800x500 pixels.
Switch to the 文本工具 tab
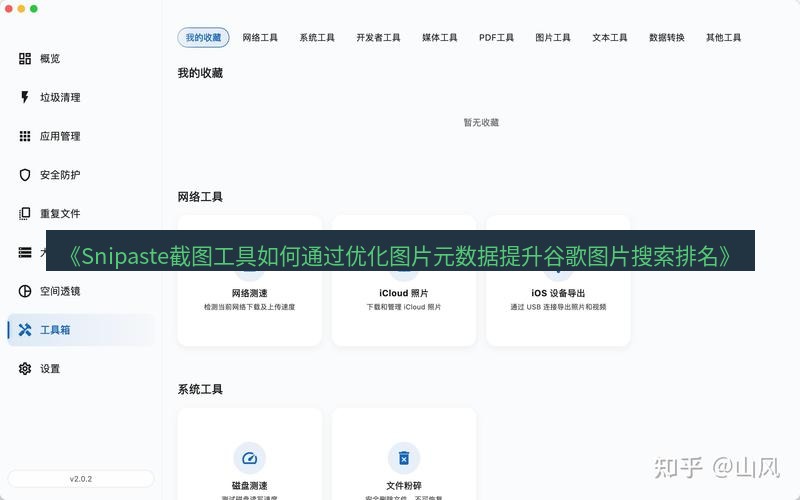609,38
